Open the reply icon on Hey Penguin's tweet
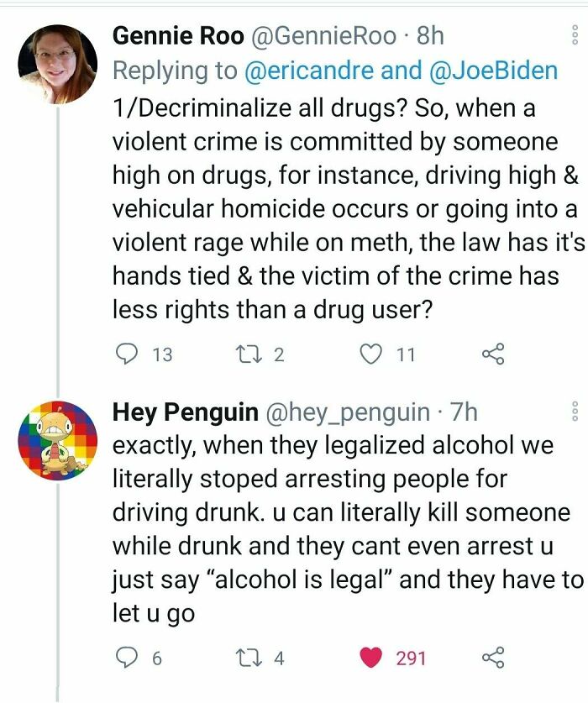The height and width of the screenshot is (703, 588). pos(127,660)
